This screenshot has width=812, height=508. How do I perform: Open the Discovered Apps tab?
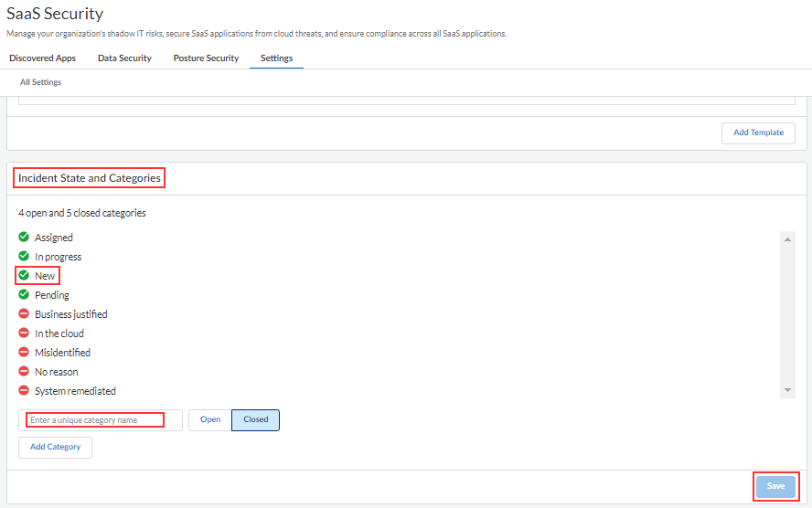pos(42,58)
